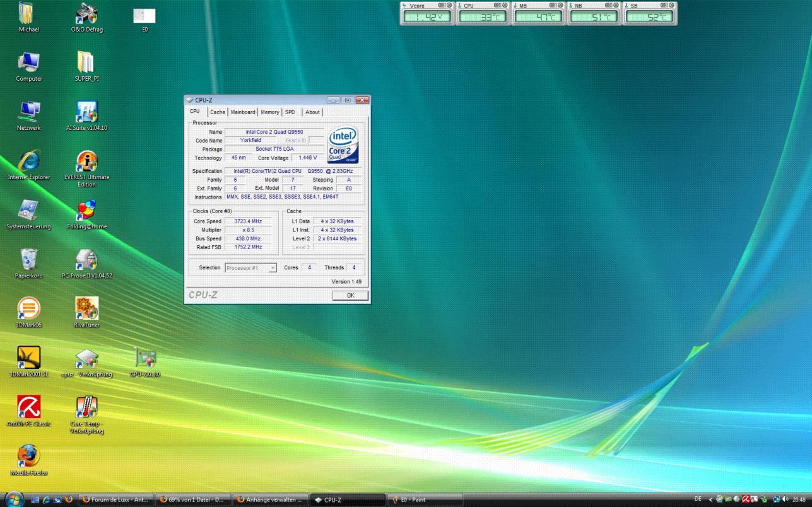Image resolution: width=812 pixels, height=507 pixels.
Task: Launch the O&O Defrag desktop shortcut
Action: click(86, 17)
